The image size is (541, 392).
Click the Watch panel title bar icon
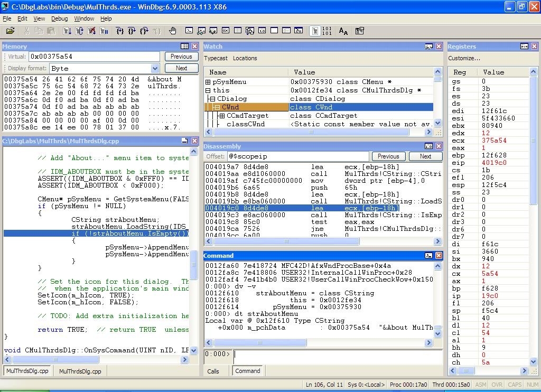point(428,46)
